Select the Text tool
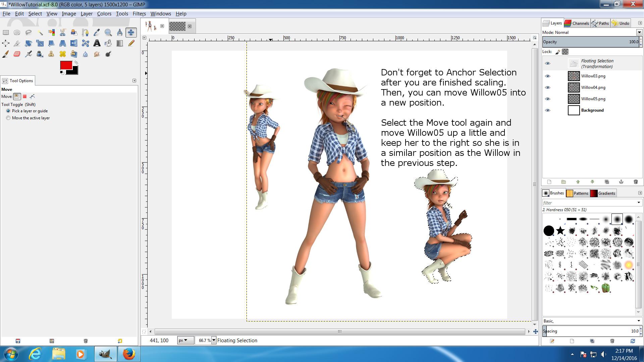The width and height of the screenshot is (644, 362). click(x=97, y=43)
